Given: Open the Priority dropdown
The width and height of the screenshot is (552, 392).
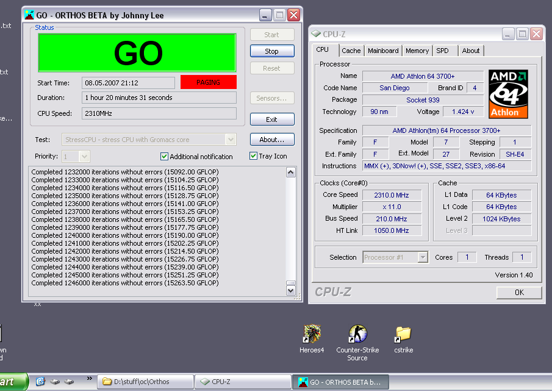Looking at the screenshot, I should [84, 157].
